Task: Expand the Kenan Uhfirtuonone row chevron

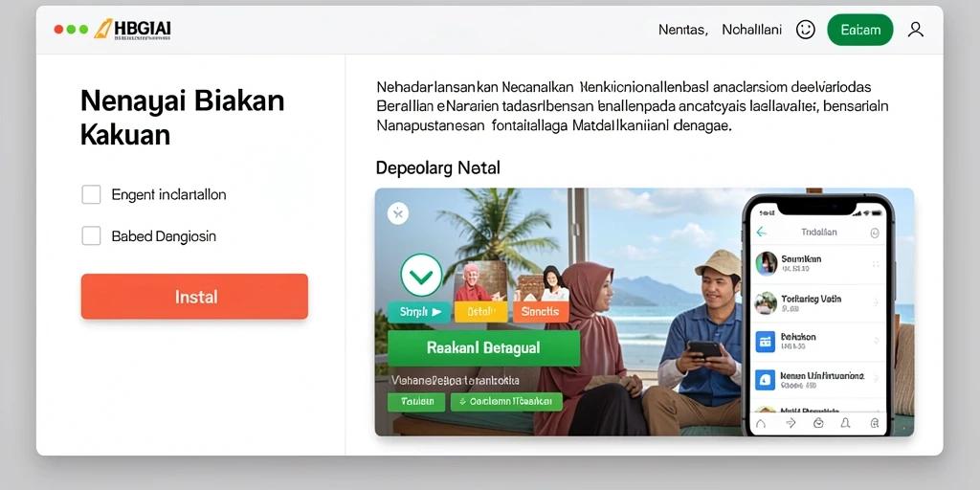Action: pos(876,379)
